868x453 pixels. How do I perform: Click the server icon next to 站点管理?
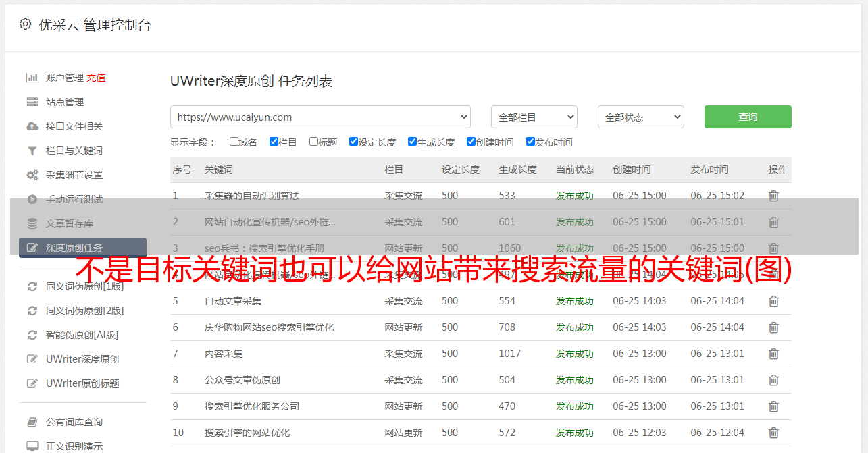(x=32, y=102)
